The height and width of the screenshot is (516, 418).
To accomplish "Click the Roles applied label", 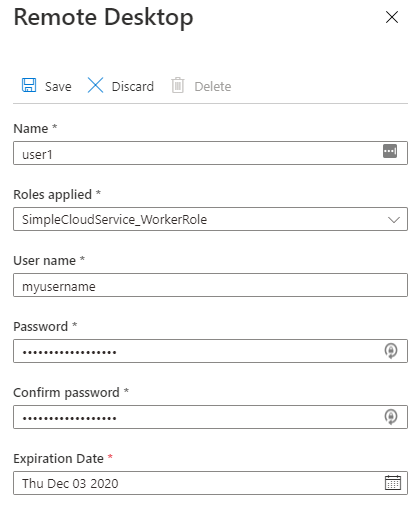I will point(52,195).
